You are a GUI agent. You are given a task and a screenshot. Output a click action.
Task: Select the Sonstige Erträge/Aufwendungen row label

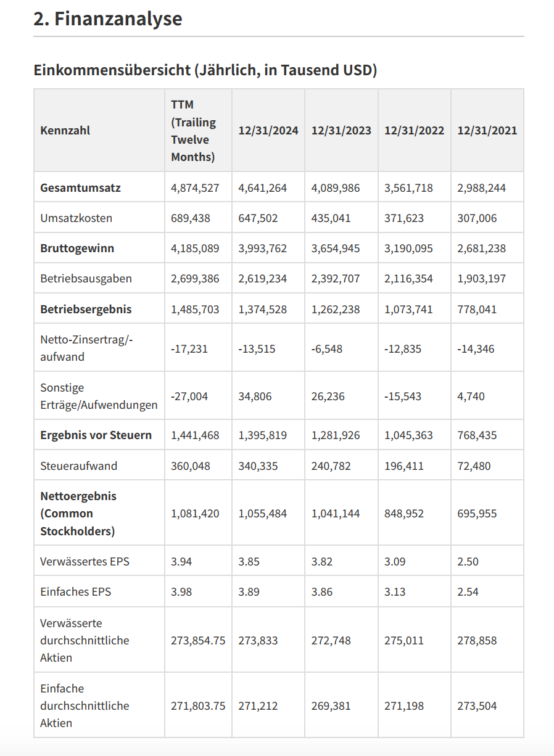click(x=99, y=396)
